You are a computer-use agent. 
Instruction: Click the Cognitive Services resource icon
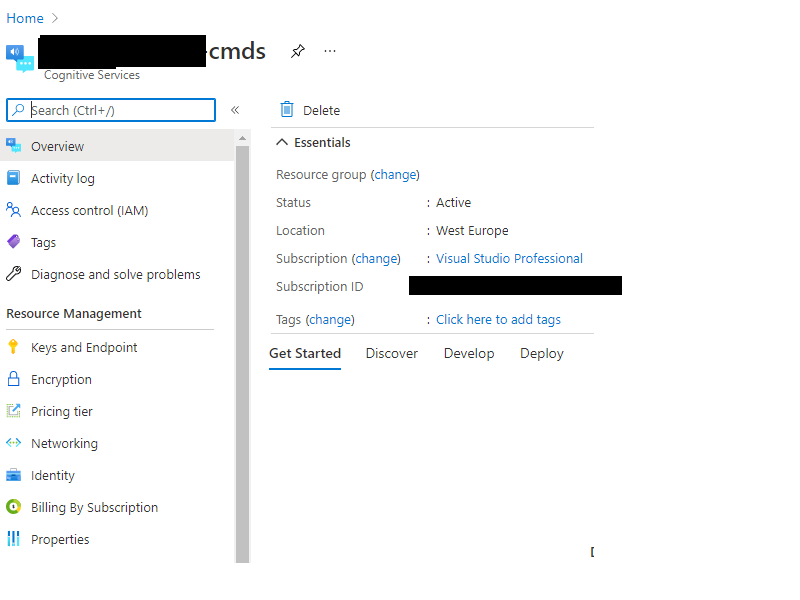tap(20, 59)
